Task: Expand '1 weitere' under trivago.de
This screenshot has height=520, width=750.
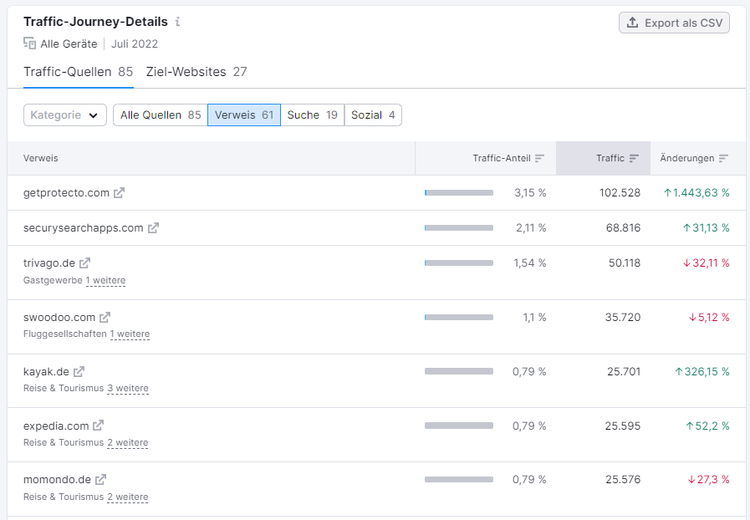Action: [x=106, y=280]
